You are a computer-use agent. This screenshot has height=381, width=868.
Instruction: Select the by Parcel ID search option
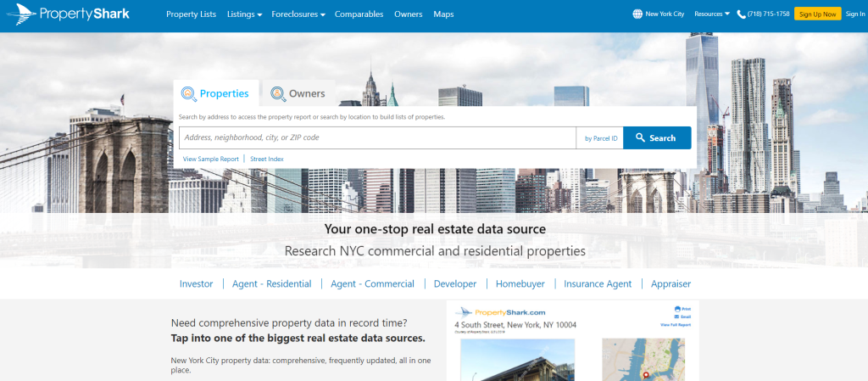tap(601, 137)
